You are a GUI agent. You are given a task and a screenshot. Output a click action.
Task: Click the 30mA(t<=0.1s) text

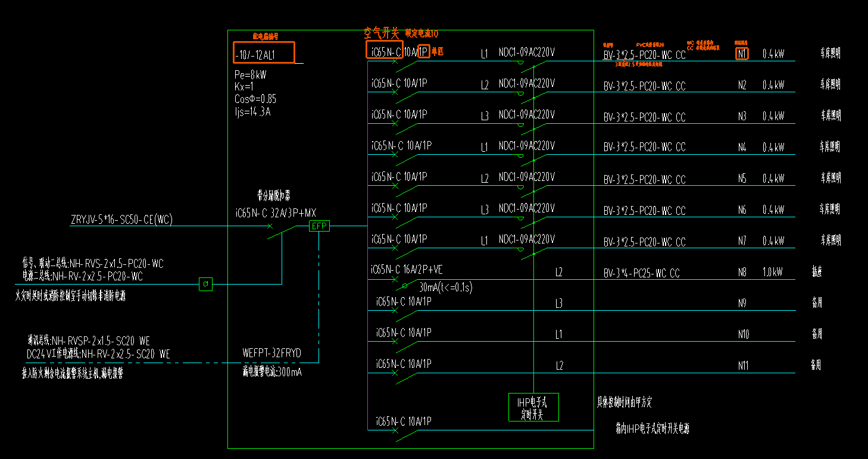pos(446,287)
